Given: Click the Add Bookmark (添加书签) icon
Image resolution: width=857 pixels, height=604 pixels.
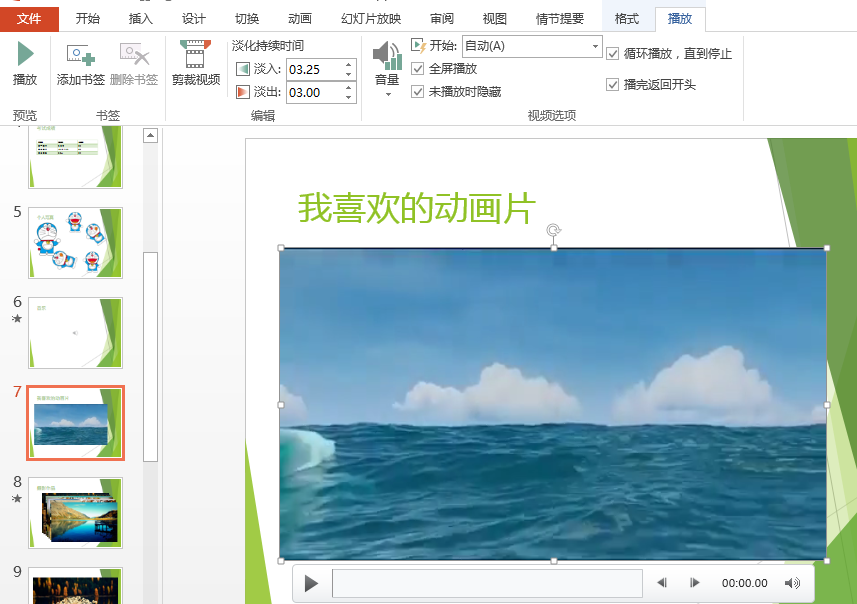Looking at the screenshot, I should coord(81,62).
